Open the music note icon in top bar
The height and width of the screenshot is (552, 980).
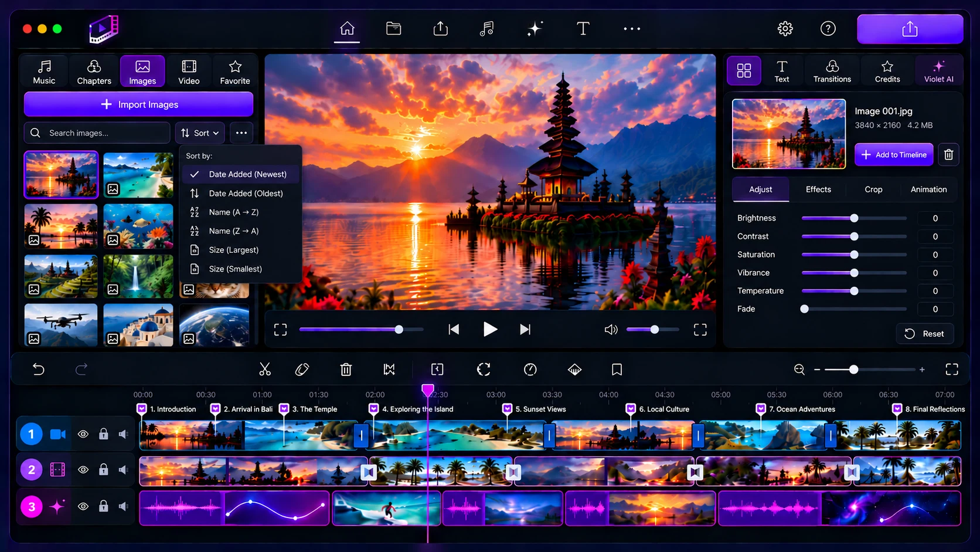486,28
